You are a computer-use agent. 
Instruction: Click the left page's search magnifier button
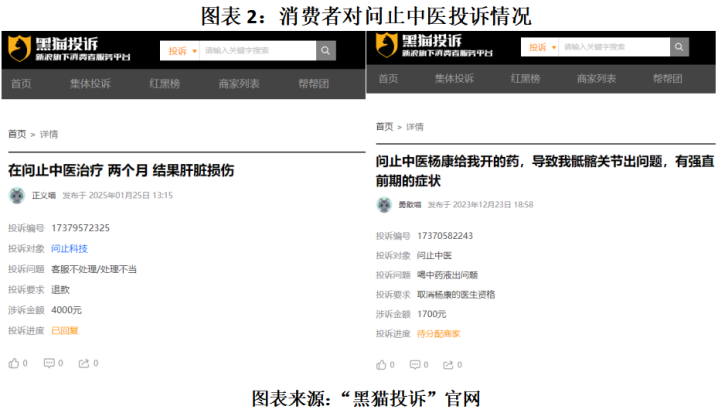point(326,50)
